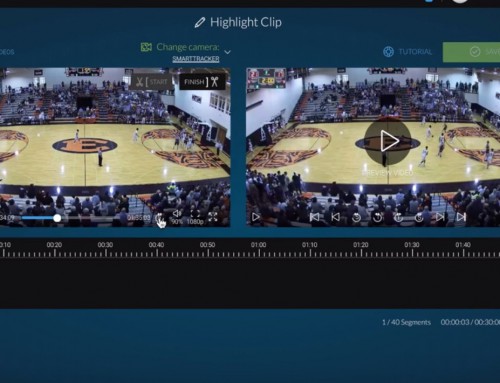Click the 01:00 mark on timeline ruler
This screenshot has width=500, height=383.
(259, 245)
